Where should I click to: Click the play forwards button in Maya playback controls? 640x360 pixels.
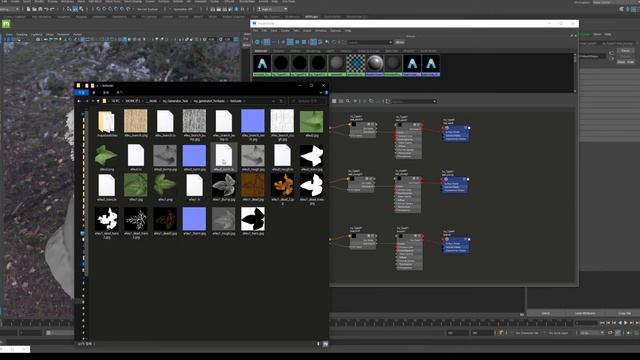click(x=626, y=322)
